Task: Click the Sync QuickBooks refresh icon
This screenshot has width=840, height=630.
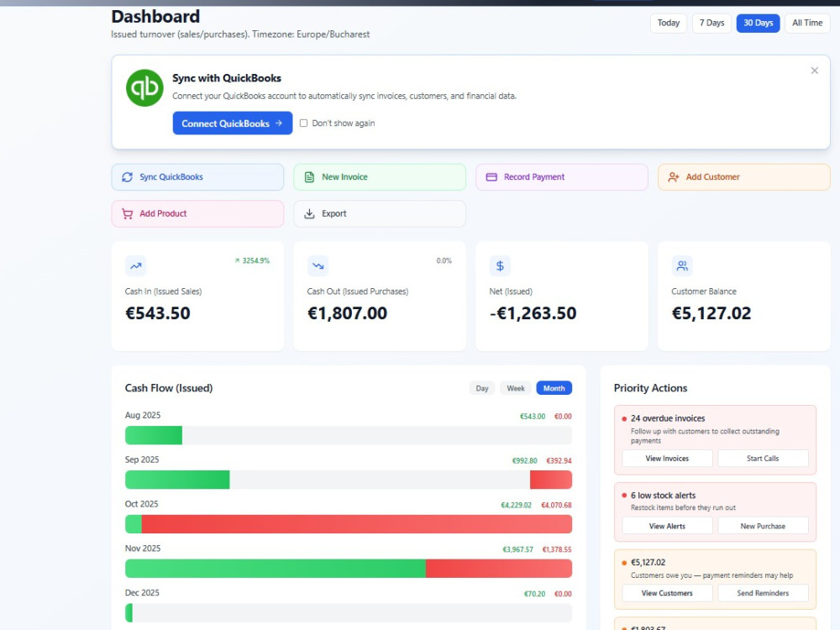Action: coord(127,177)
